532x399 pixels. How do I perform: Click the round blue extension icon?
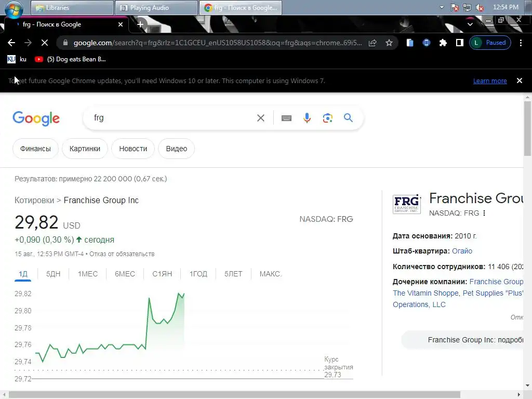(427, 43)
